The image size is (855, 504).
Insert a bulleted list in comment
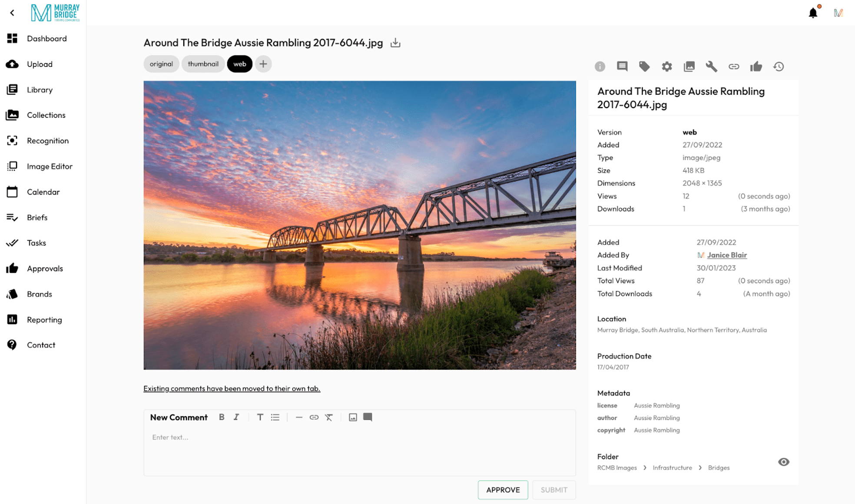(275, 417)
